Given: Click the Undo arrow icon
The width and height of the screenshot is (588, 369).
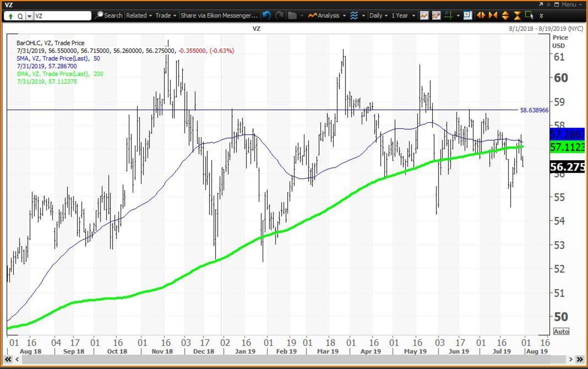Looking at the screenshot, I should tap(267, 16).
